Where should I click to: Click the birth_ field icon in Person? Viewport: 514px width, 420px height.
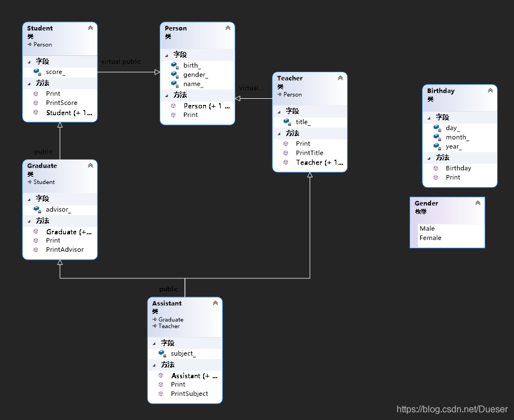coord(175,65)
